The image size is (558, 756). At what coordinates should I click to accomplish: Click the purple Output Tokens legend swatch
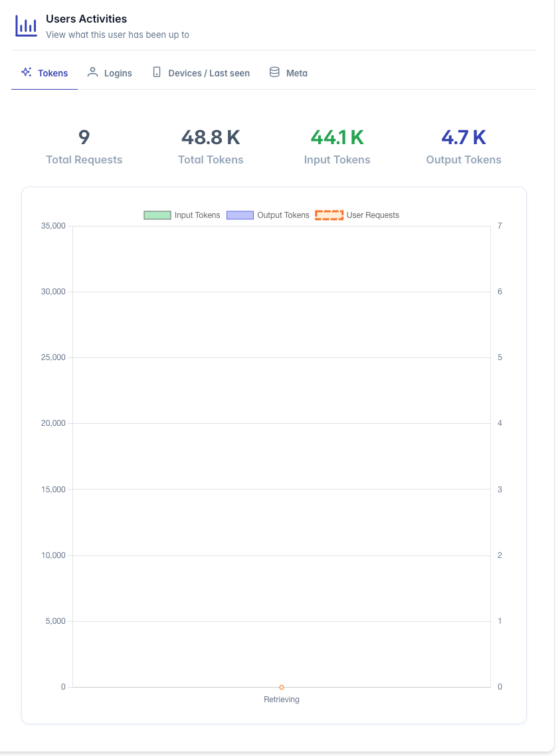240,215
